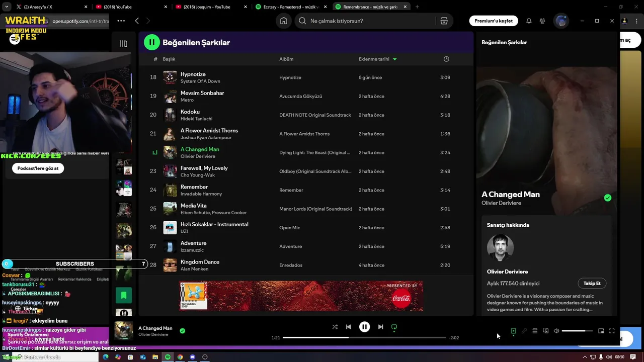The image size is (644, 362).
Task: Toggle shuffle in the player bar
Action: coord(335,327)
